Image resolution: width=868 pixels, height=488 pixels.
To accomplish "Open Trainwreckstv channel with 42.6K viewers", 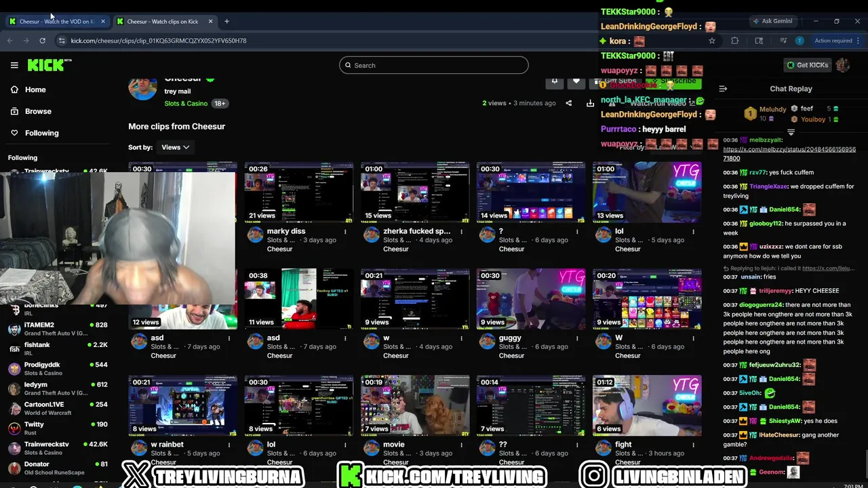I will pyautogui.click(x=58, y=448).
